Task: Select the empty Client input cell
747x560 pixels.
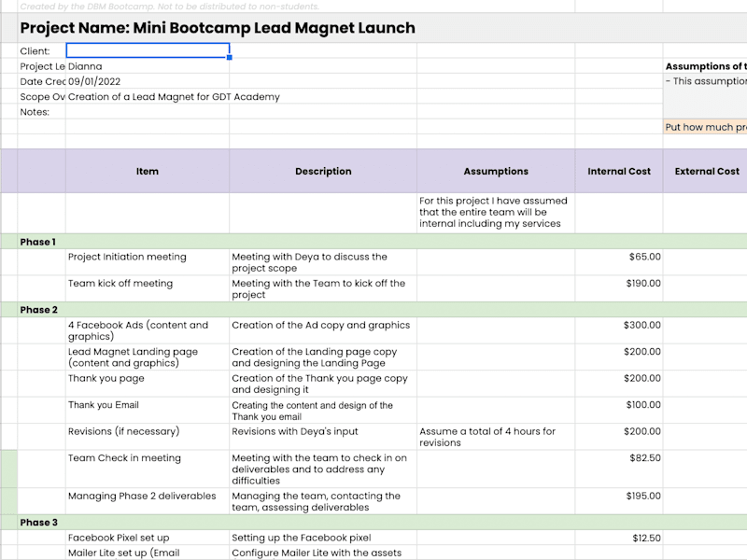Action: click(x=148, y=50)
